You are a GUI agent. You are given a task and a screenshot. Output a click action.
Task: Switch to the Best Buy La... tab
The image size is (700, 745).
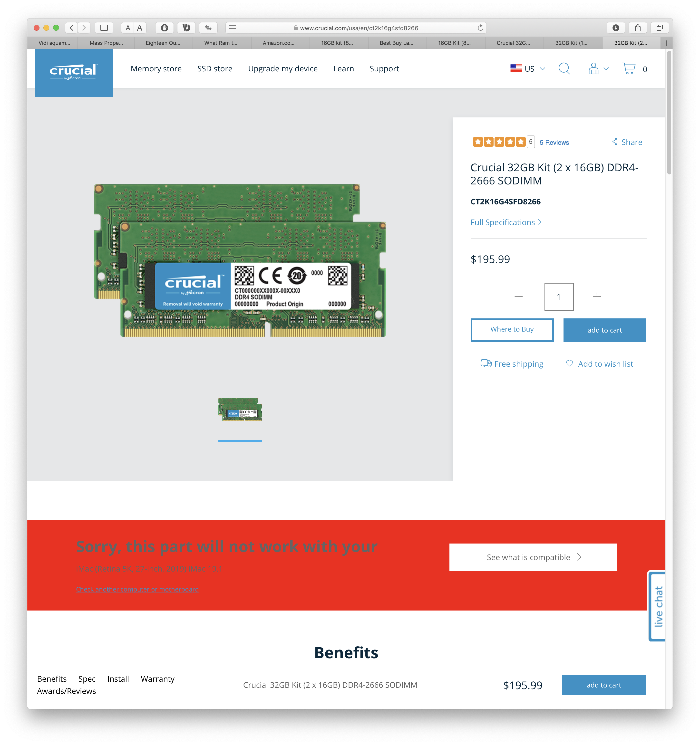coord(397,43)
